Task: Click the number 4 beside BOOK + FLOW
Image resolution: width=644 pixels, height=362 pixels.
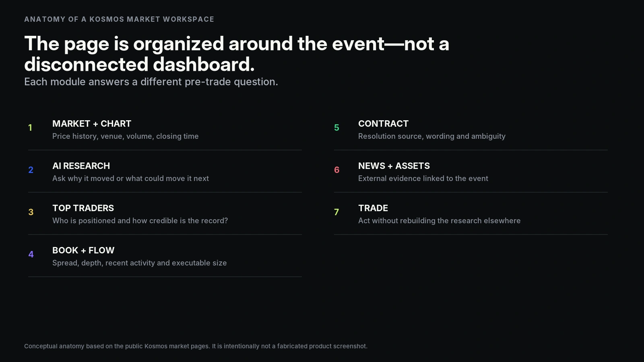Action: tap(31, 255)
